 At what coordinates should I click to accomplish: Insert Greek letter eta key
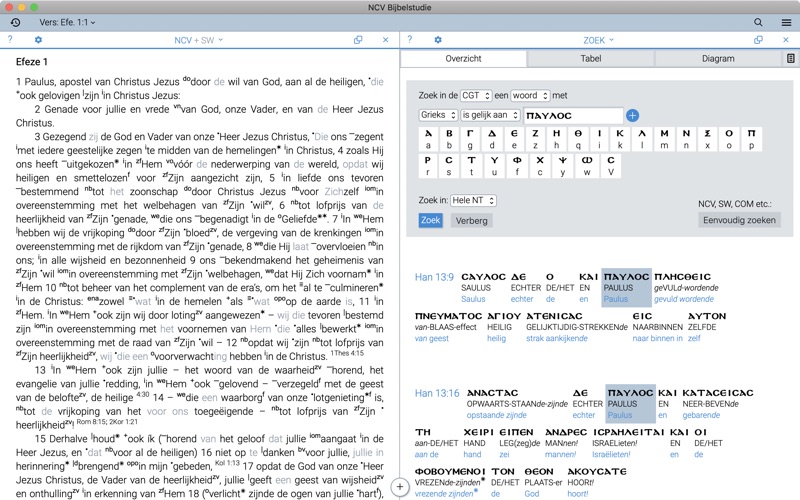(x=557, y=139)
